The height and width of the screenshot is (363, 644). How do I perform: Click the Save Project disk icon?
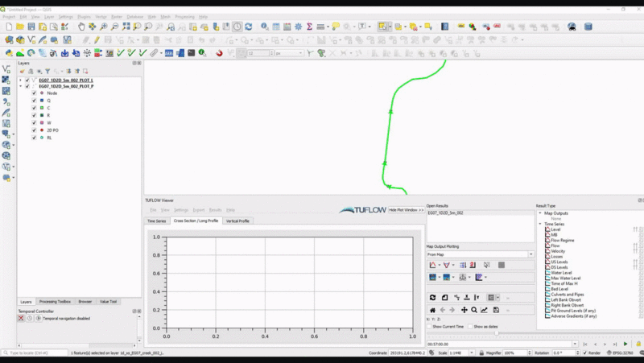click(31, 27)
